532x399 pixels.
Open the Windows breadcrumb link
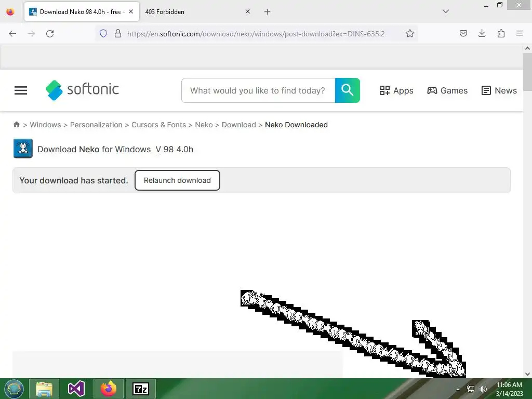(x=46, y=125)
